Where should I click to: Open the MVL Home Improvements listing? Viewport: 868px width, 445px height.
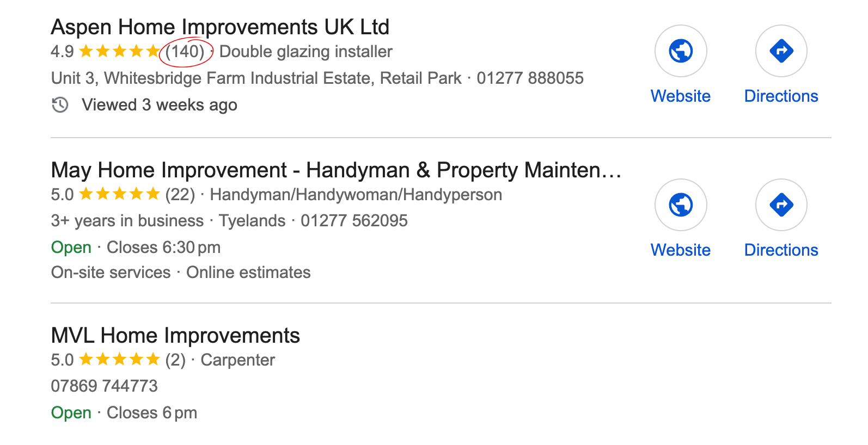coord(175,335)
